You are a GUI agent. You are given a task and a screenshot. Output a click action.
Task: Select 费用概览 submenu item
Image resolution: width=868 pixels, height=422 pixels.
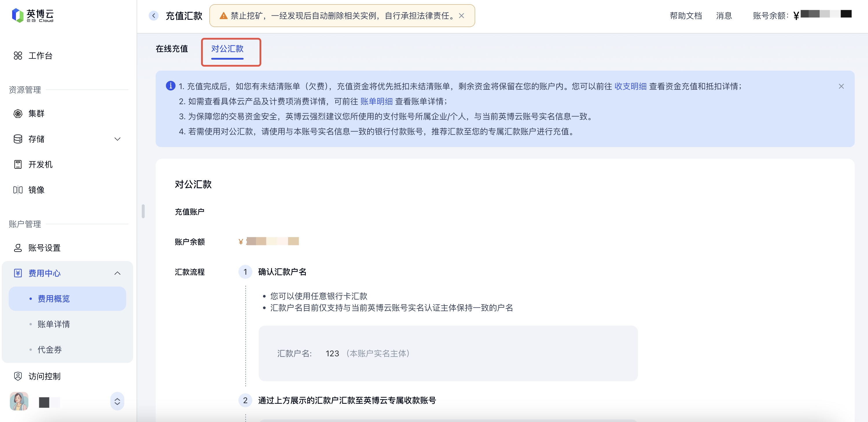(67, 299)
